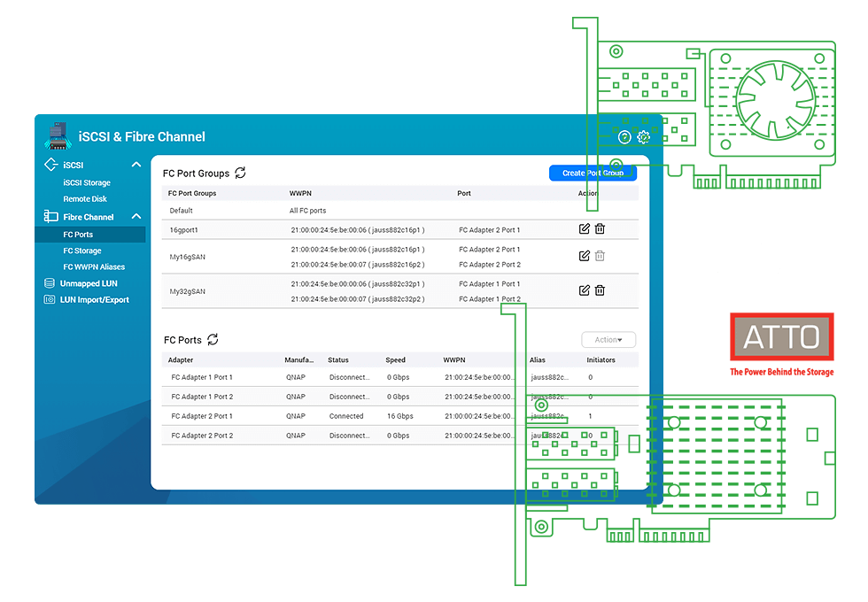The height and width of the screenshot is (602, 868).
Task: Click the help question mark icon
Action: click(624, 137)
